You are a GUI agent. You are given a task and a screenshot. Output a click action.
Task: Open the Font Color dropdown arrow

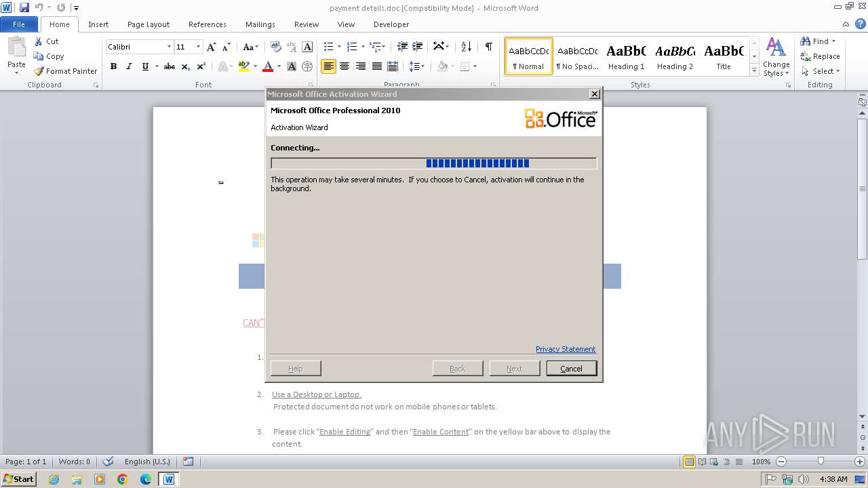pyautogui.click(x=279, y=66)
